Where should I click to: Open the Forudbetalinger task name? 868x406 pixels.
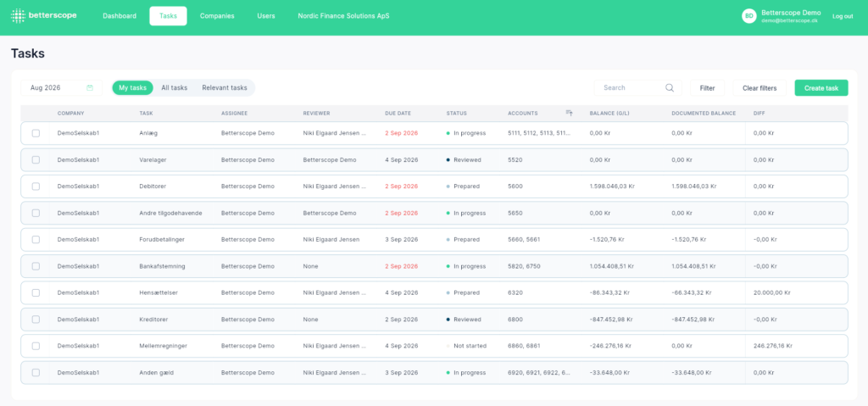(x=162, y=239)
